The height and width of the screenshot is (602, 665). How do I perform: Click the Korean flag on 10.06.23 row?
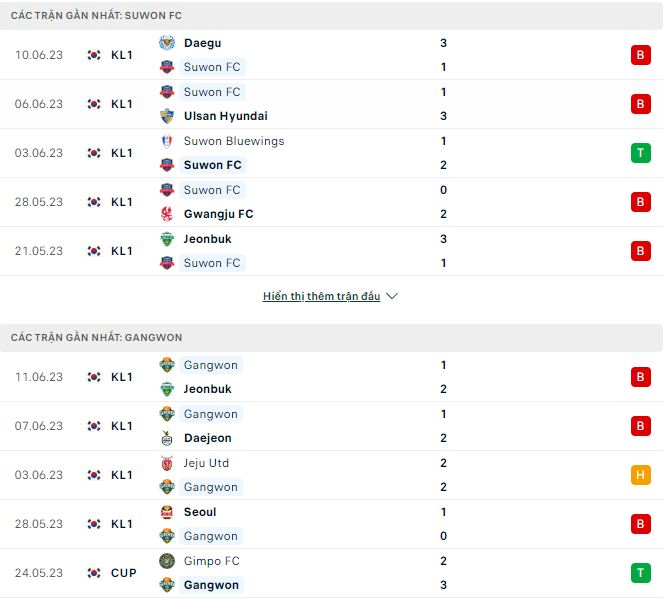(x=94, y=55)
